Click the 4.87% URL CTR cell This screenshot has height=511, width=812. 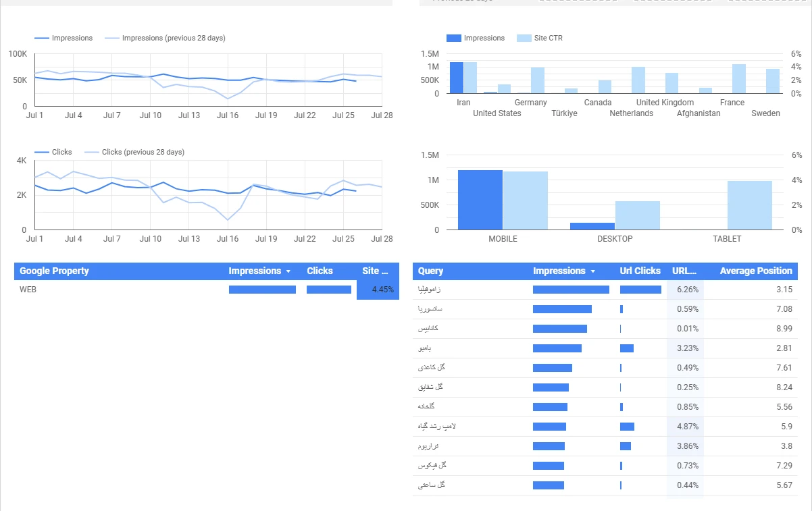[x=685, y=427]
